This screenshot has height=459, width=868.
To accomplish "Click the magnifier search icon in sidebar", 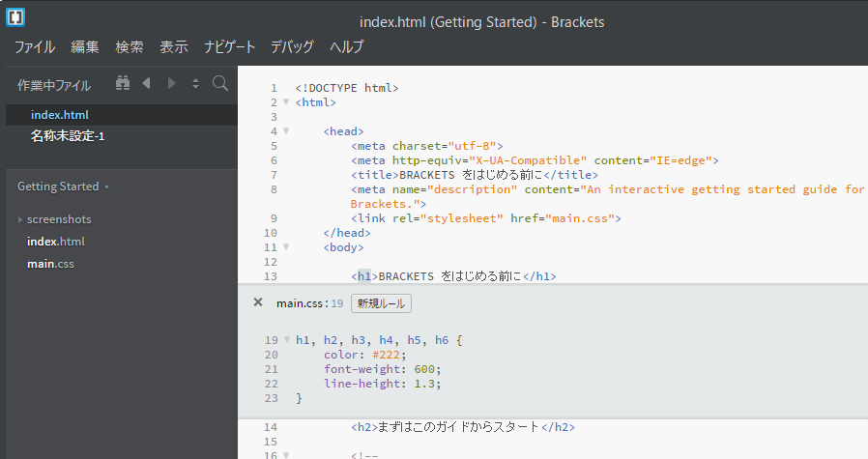I will 220,83.
